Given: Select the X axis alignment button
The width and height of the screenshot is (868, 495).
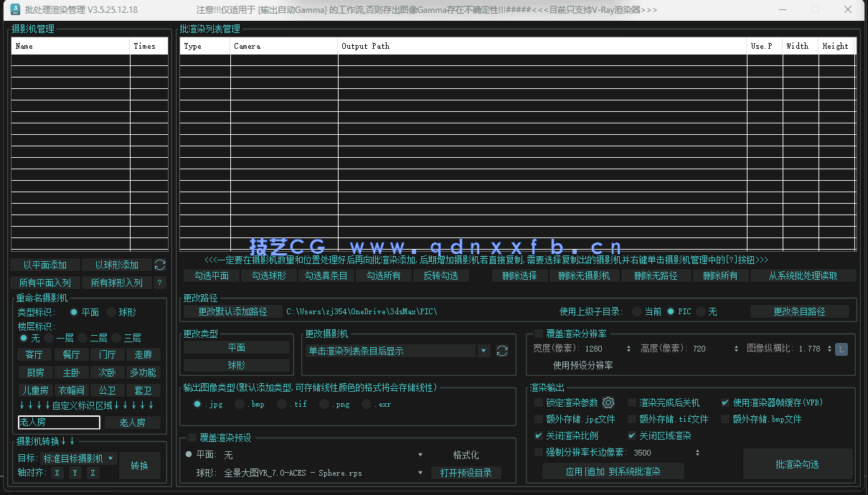Looking at the screenshot, I should coord(57,472).
